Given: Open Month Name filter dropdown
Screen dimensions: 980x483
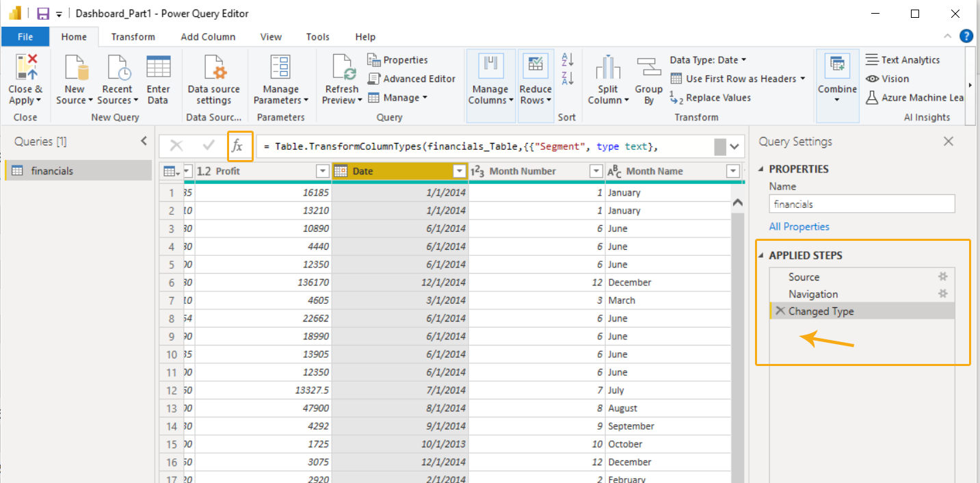Looking at the screenshot, I should tap(733, 171).
